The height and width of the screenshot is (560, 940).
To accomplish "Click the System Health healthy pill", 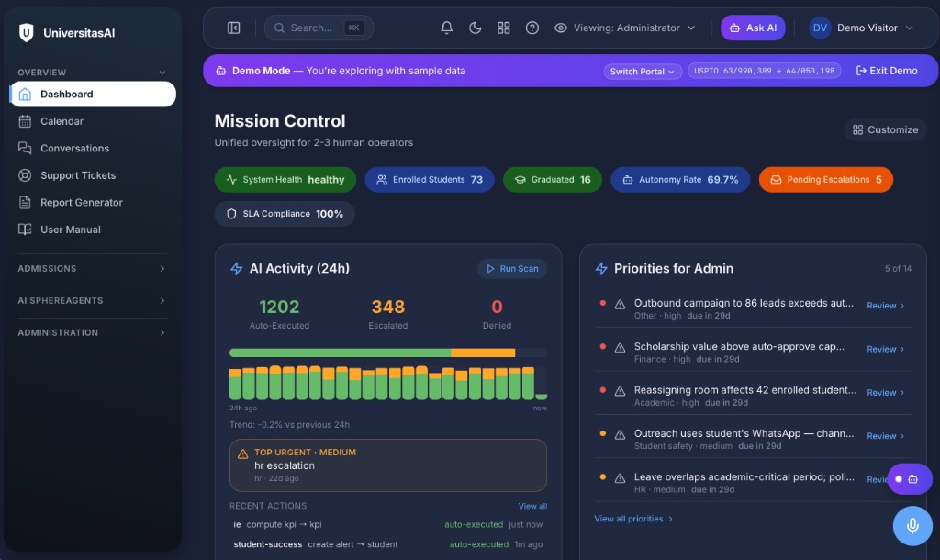I will (x=285, y=179).
